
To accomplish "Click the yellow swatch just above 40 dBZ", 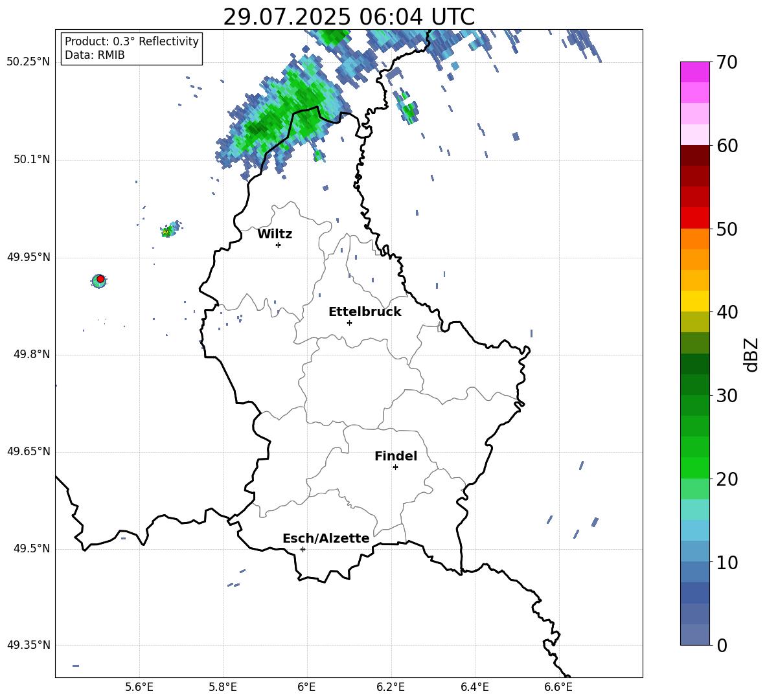I will [694, 301].
